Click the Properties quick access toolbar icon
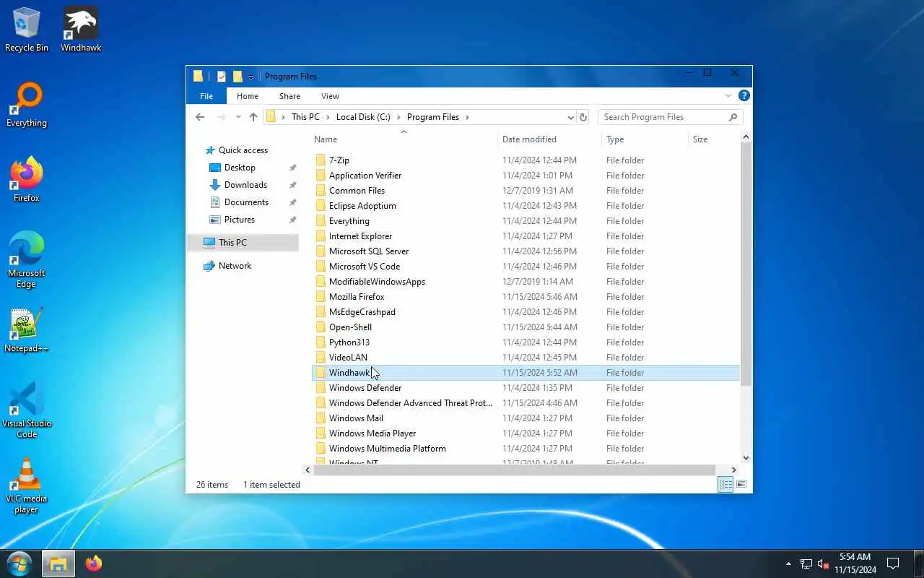 point(222,77)
